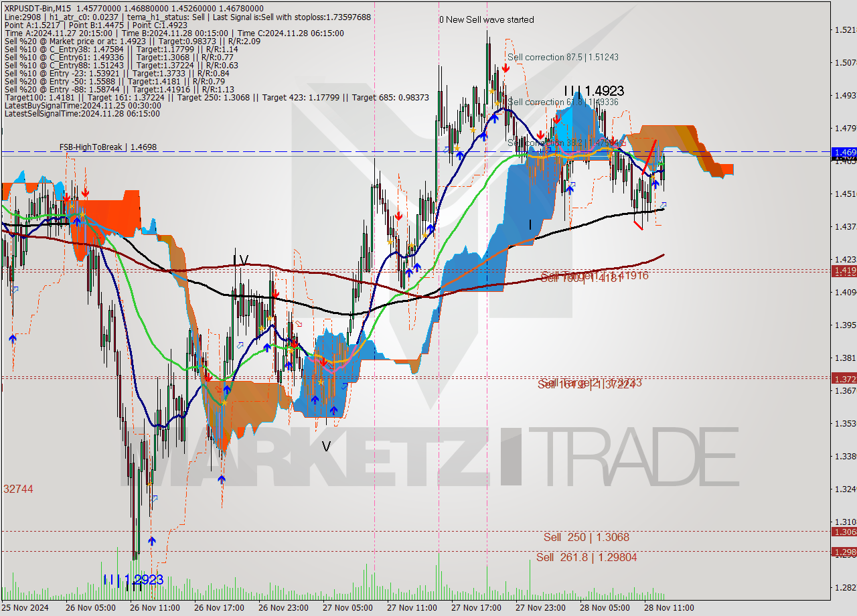This screenshot has height=616, width=857.
Task: Click the 'Line:2908' indicator status line
Action: coord(187,17)
